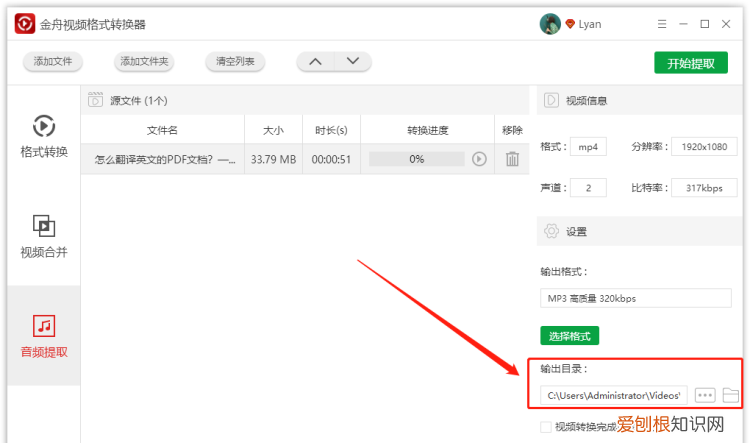Open the hamburger menu in title bar
The image size is (750, 443).
[662, 24]
